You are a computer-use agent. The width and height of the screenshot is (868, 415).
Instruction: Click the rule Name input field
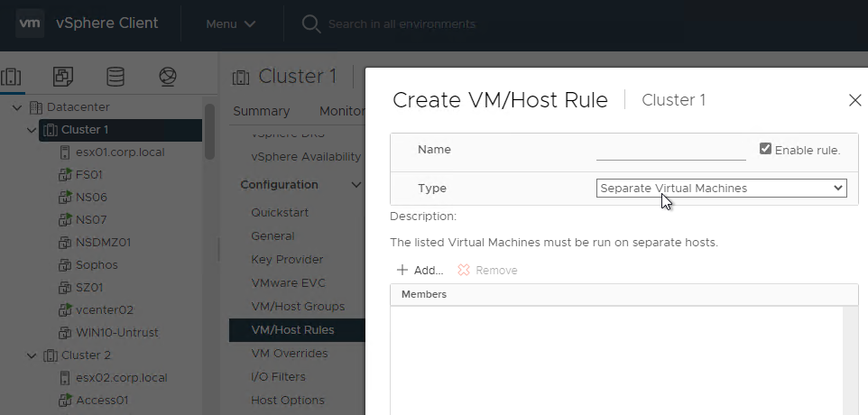671,151
